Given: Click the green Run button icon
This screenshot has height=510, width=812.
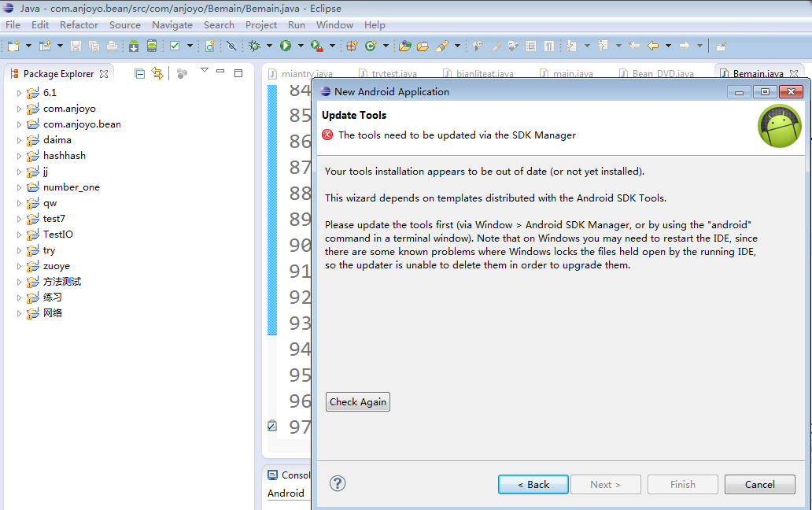Looking at the screenshot, I should [286, 46].
